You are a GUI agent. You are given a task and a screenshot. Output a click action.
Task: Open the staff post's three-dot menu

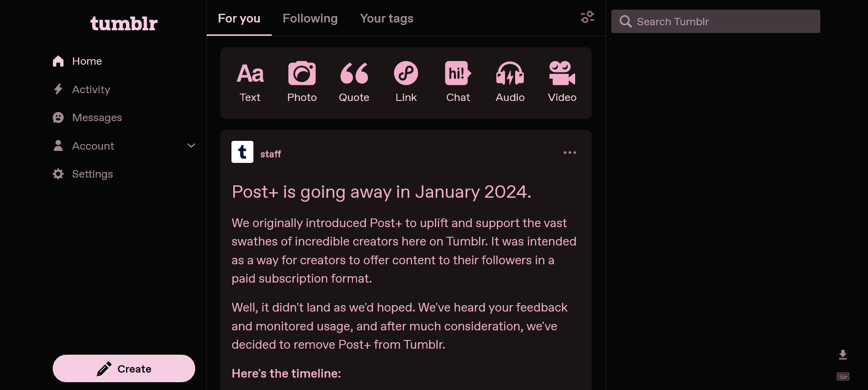point(570,152)
